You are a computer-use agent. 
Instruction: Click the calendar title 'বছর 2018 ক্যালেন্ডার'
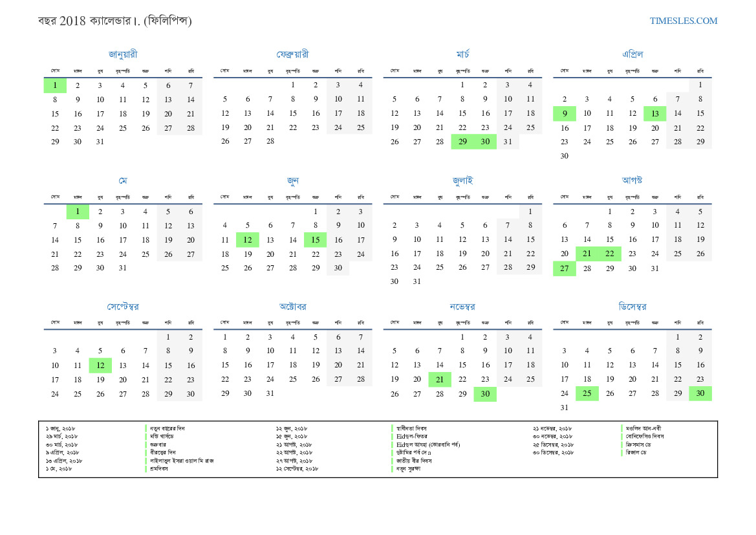pos(114,21)
